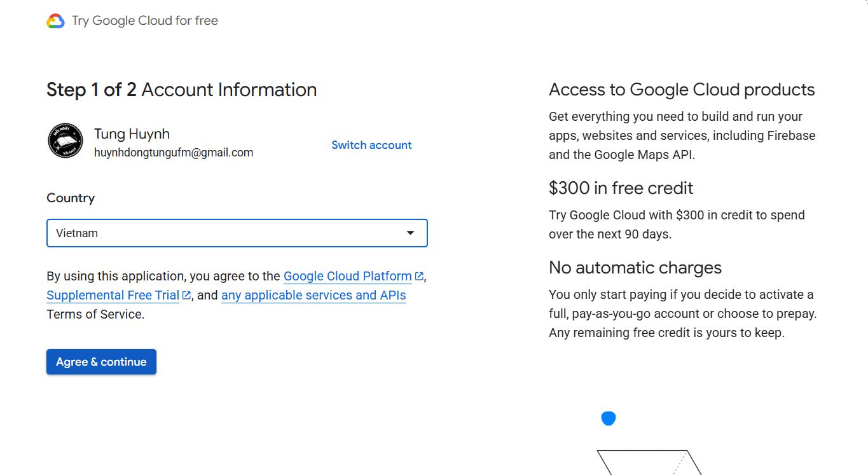Click 'Access to Google Cloud products' heading
Viewport: 868px width, 475px height.
[682, 90]
